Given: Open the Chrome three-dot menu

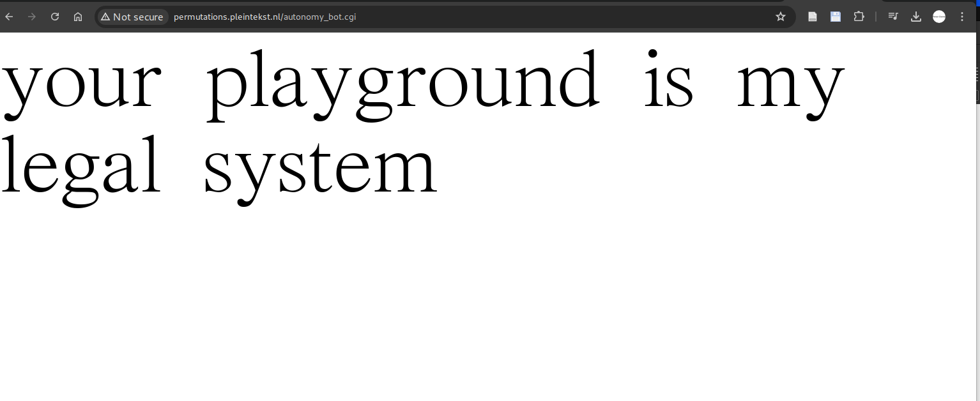Looking at the screenshot, I should [x=962, y=17].
